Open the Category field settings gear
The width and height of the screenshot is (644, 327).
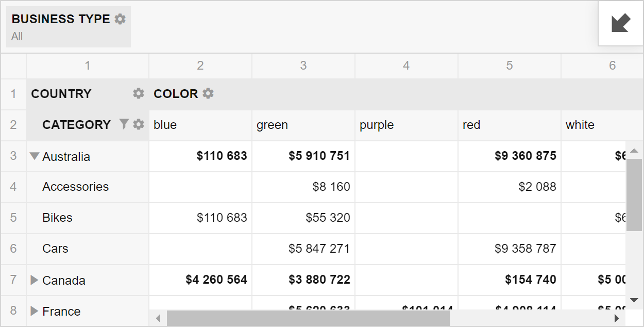tap(139, 124)
